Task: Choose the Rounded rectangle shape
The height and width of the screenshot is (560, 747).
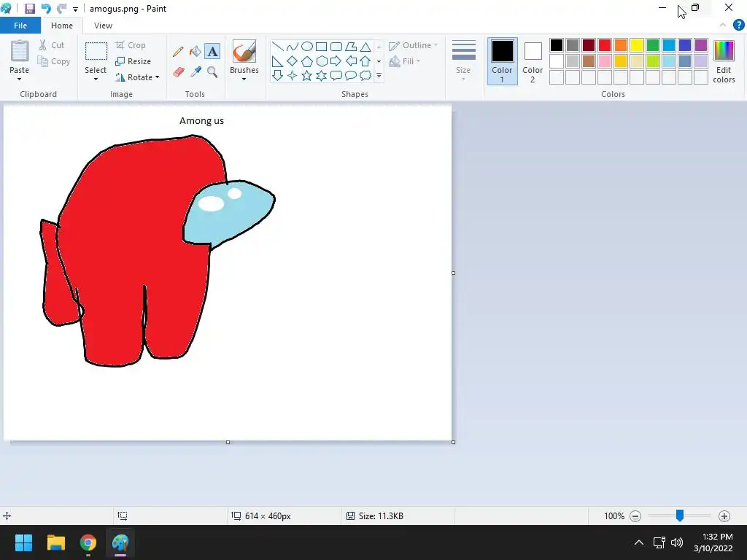Action: click(x=336, y=46)
